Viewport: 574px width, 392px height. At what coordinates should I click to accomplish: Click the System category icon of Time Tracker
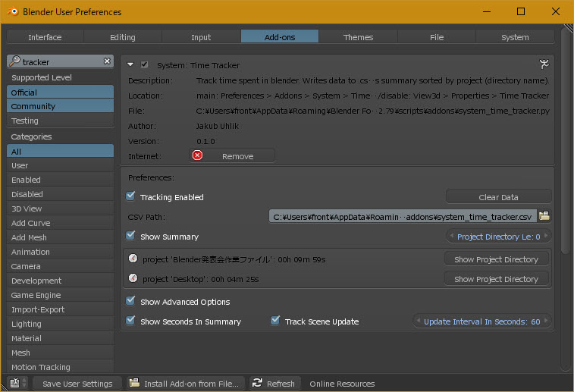coord(544,64)
